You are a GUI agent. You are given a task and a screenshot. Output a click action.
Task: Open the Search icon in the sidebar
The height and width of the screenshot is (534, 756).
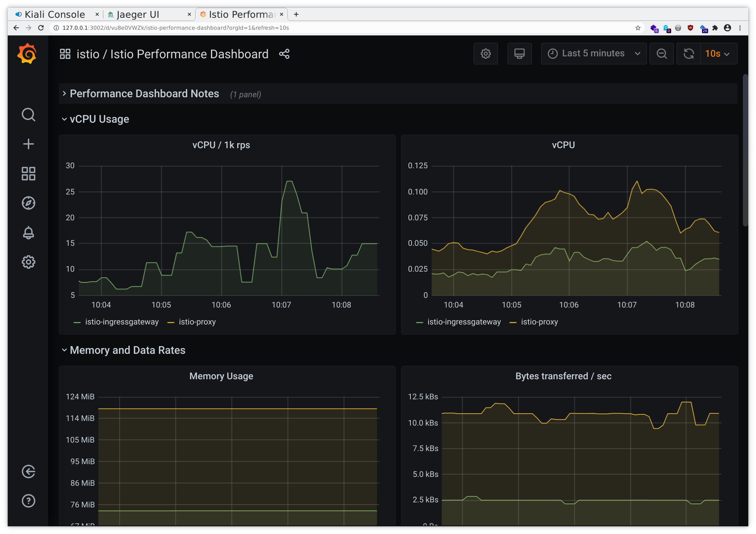click(x=28, y=115)
